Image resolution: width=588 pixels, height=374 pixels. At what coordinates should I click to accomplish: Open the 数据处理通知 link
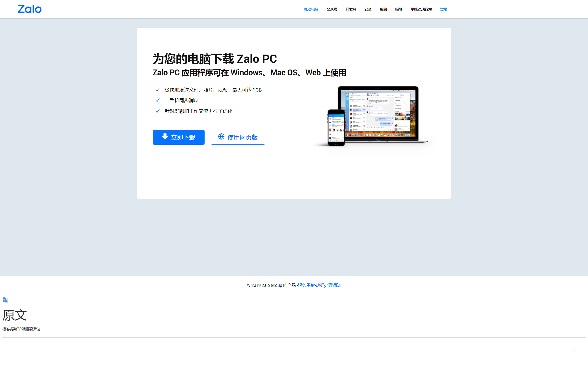[x=328, y=285]
